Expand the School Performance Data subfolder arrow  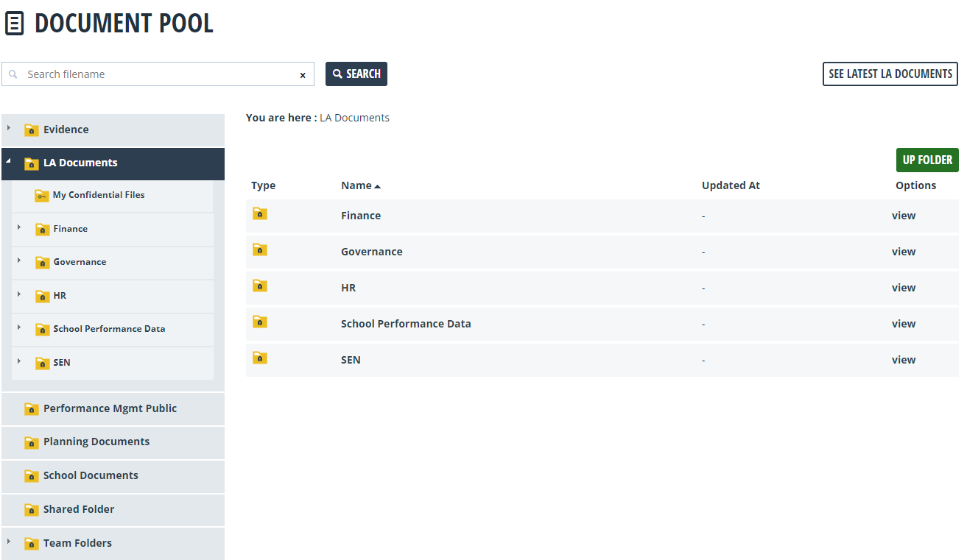[x=19, y=327]
